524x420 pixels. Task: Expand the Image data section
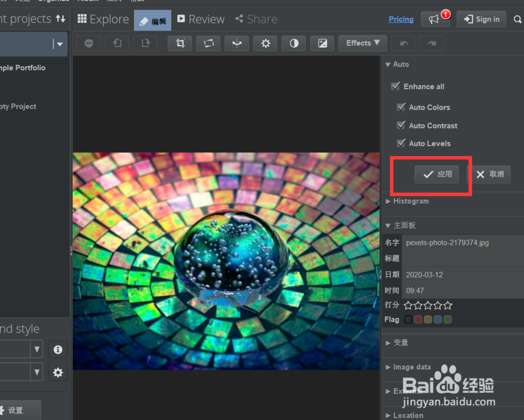point(388,367)
